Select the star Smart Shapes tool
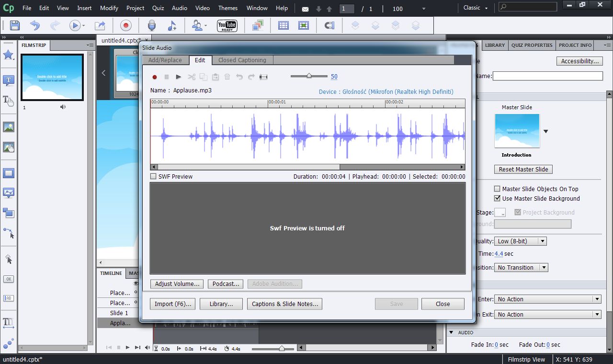Viewport: 613px width, 364px height. tap(8, 55)
